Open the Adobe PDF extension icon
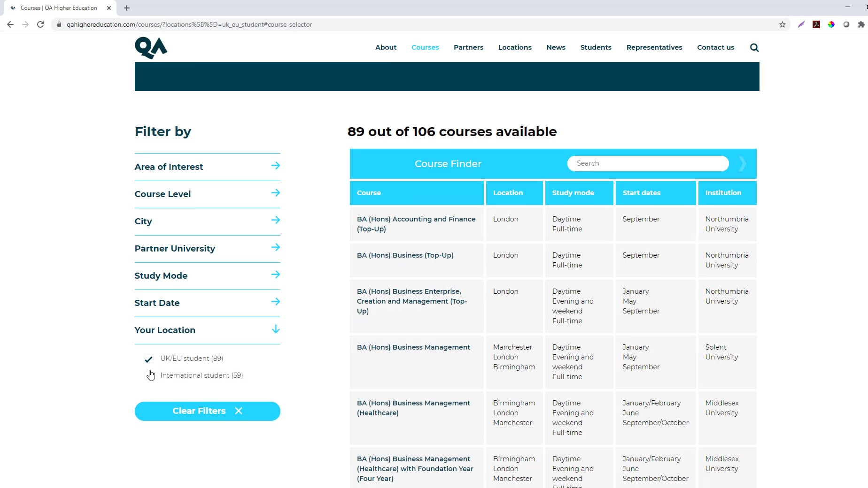Image resolution: width=868 pixels, height=488 pixels. 816,24
